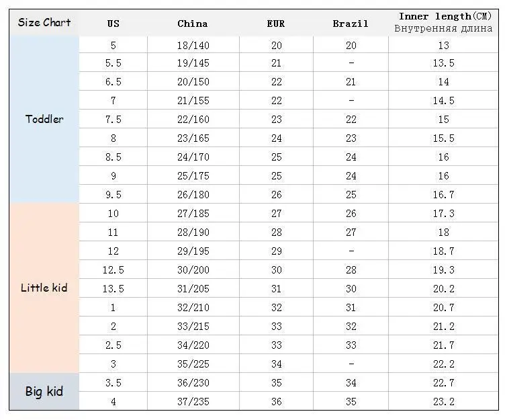
Task: Select the US size 5.5 cell
Action: coord(113,63)
